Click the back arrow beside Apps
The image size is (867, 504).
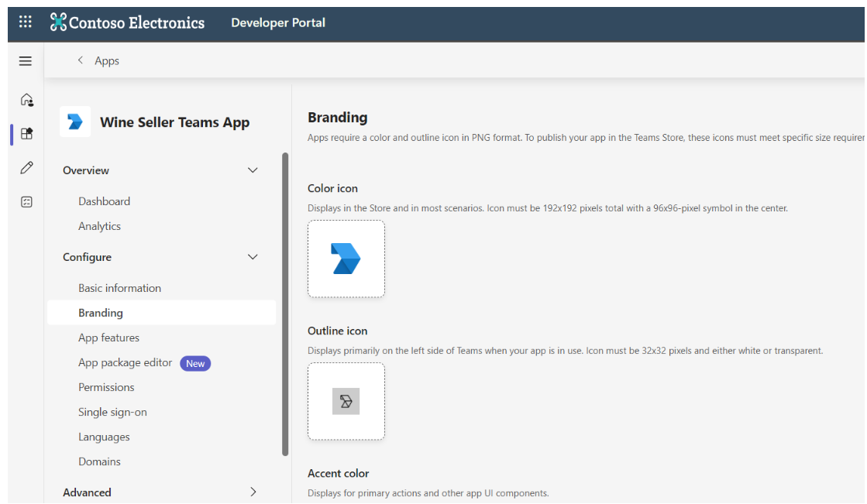pos(80,60)
